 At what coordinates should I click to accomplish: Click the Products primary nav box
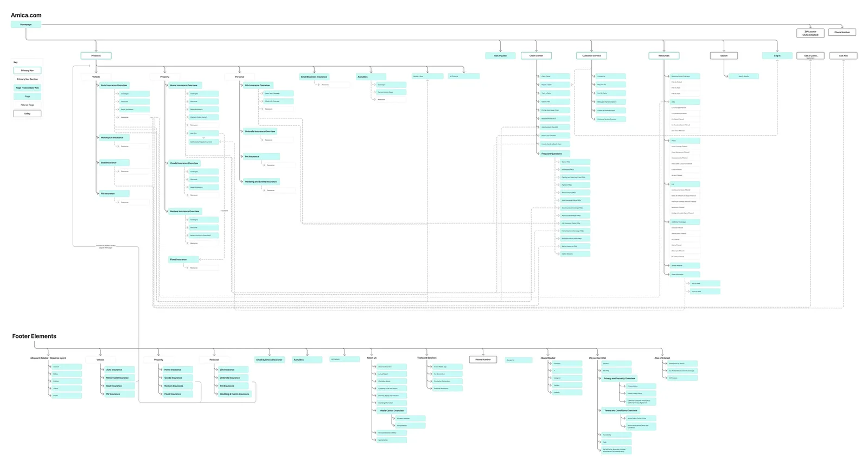[x=96, y=55]
